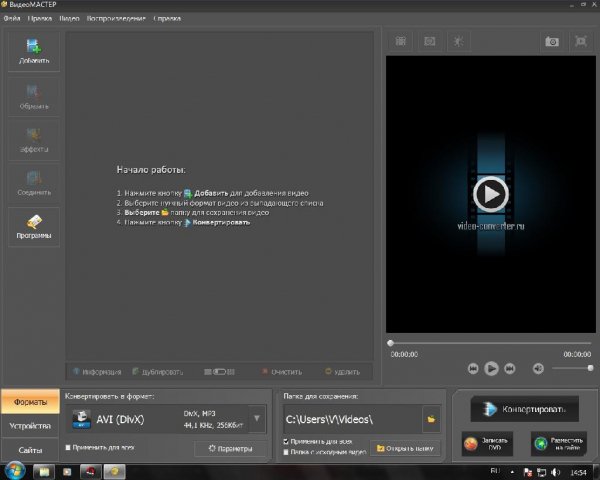Open the Обрезать (trim) tool

tap(34, 97)
